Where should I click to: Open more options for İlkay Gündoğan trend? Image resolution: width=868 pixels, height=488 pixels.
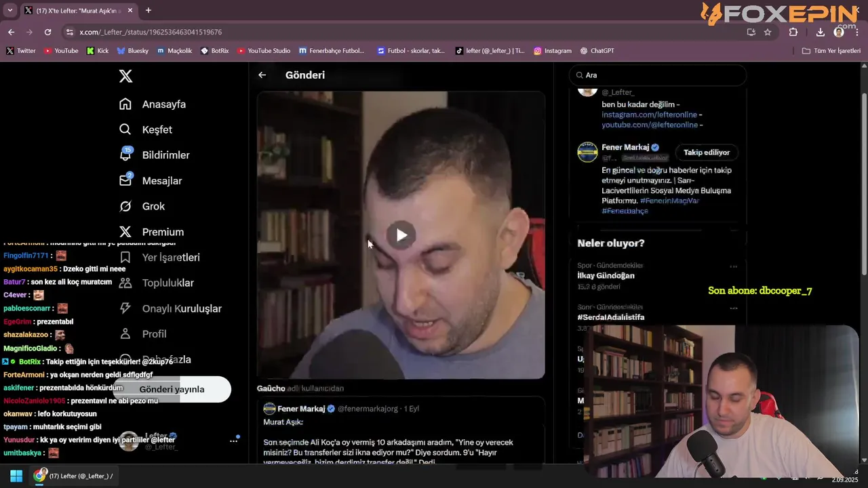733,266
